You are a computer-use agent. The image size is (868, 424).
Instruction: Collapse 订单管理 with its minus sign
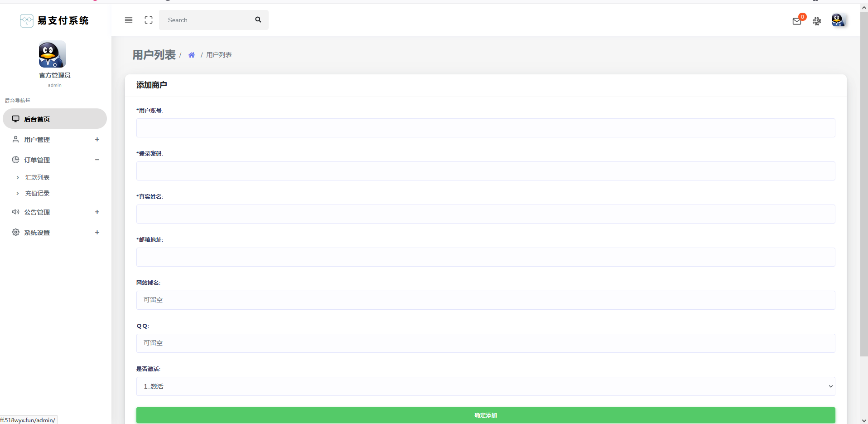(97, 160)
